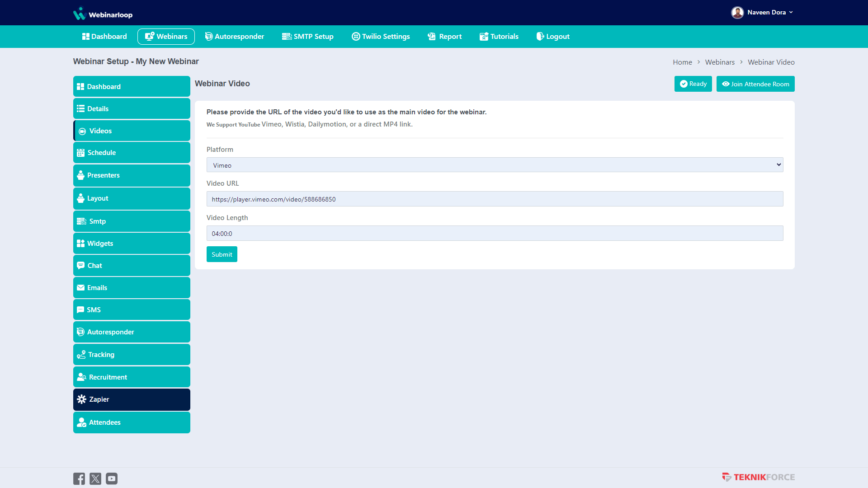Expand the Naveen Dora user menu arrow

click(791, 13)
